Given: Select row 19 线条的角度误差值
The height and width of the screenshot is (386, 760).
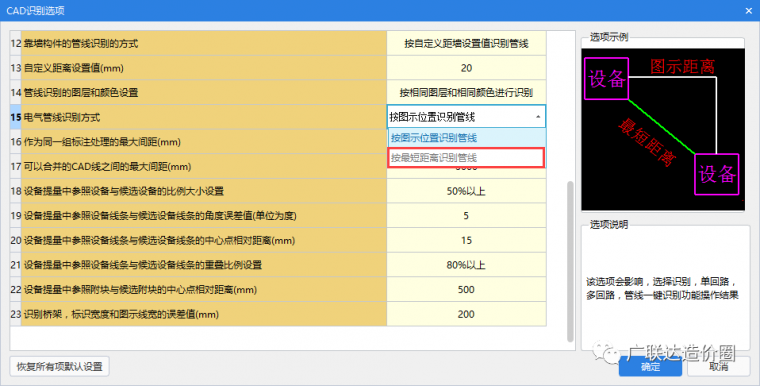Looking at the screenshot, I should [x=204, y=216].
